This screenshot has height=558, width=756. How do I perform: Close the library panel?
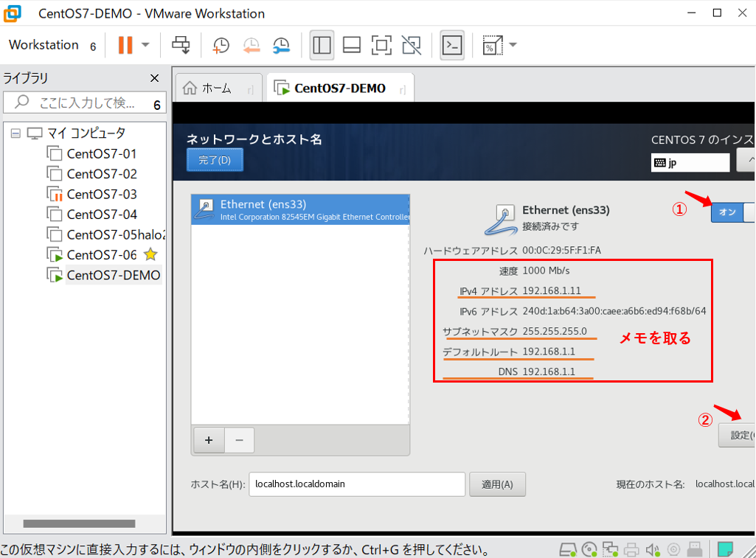click(x=154, y=78)
